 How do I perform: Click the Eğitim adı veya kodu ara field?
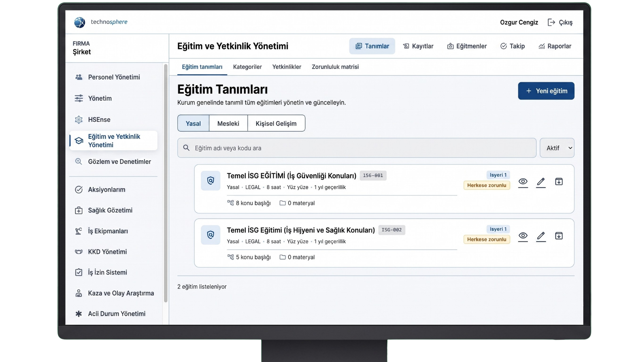pos(357,148)
